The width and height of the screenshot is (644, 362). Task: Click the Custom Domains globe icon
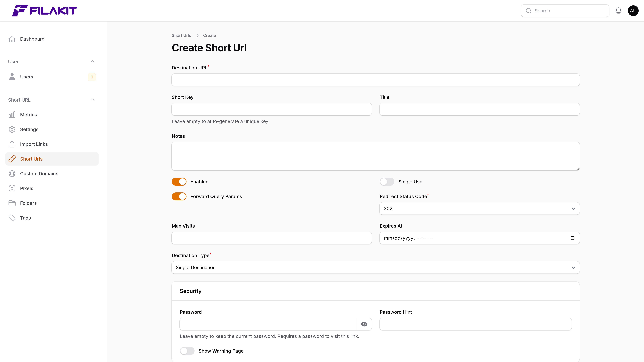coord(12,174)
